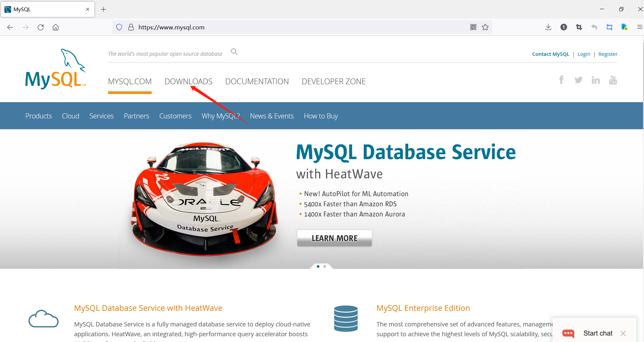Click the McLaren car banner image
The width and height of the screenshot is (644, 342).
tap(205, 199)
